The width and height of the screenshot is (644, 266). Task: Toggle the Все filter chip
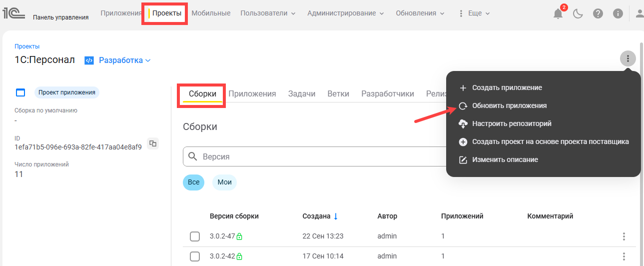[x=194, y=182]
